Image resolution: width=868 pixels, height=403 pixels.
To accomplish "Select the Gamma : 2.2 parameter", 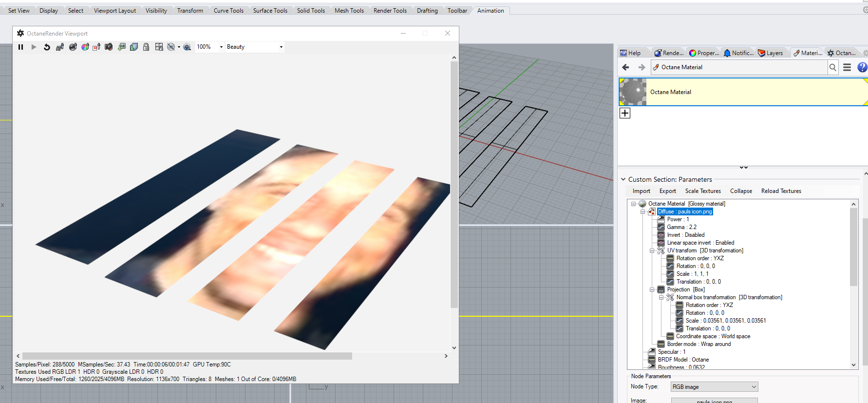I will point(681,227).
